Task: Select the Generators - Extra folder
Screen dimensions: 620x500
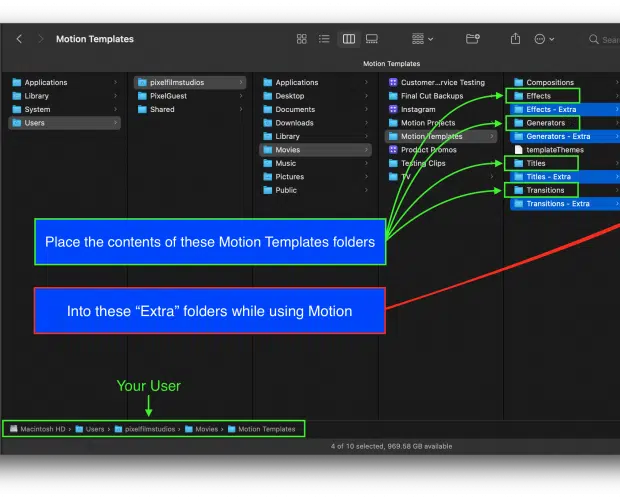Action: point(565,136)
